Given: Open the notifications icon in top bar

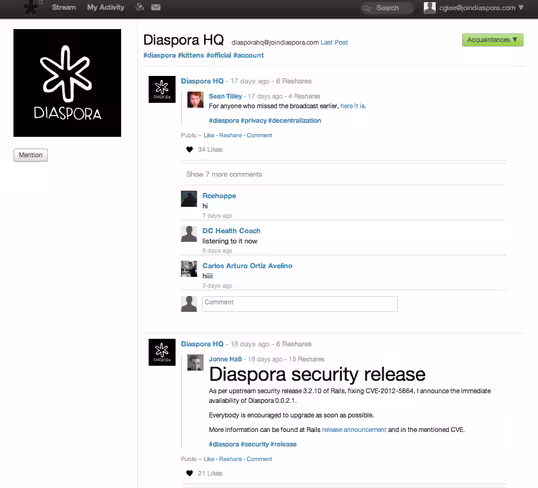Looking at the screenshot, I should [x=139, y=7].
